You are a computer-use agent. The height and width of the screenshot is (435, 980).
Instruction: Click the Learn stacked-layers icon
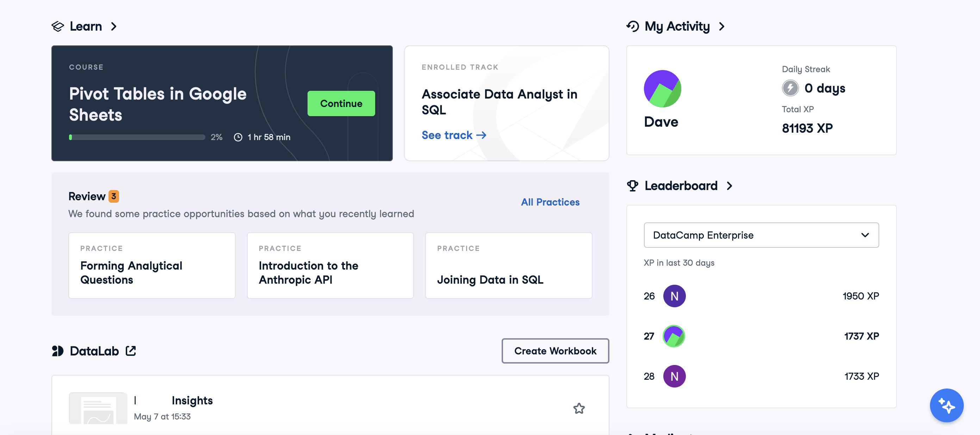point(58,26)
